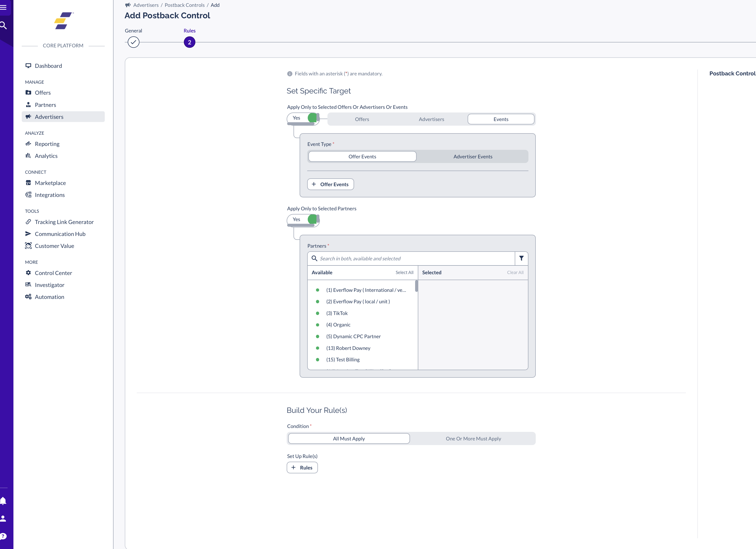Image resolution: width=756 pixels, height=549 pixels.
Task: Open the user profile icon
Action: tap(3, 518)
